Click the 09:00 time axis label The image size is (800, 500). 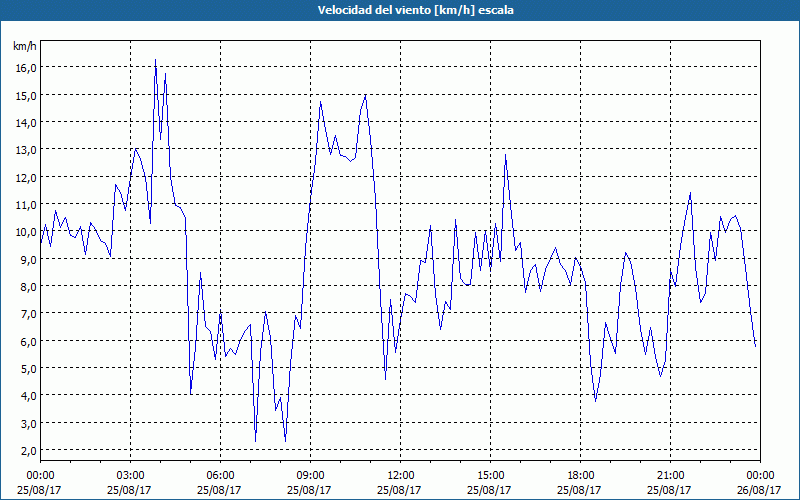310,476
